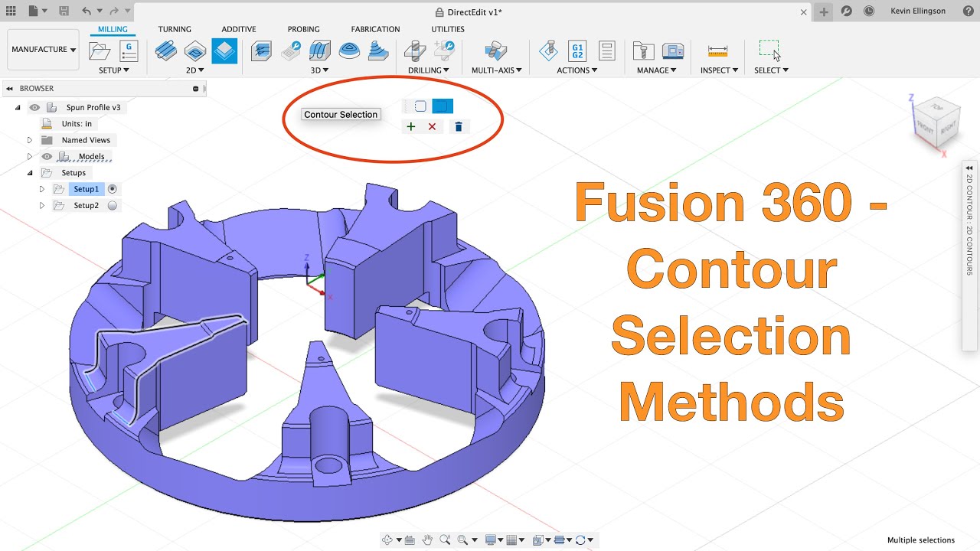Open the SETUP dropdown menu

tap(114, 70)
